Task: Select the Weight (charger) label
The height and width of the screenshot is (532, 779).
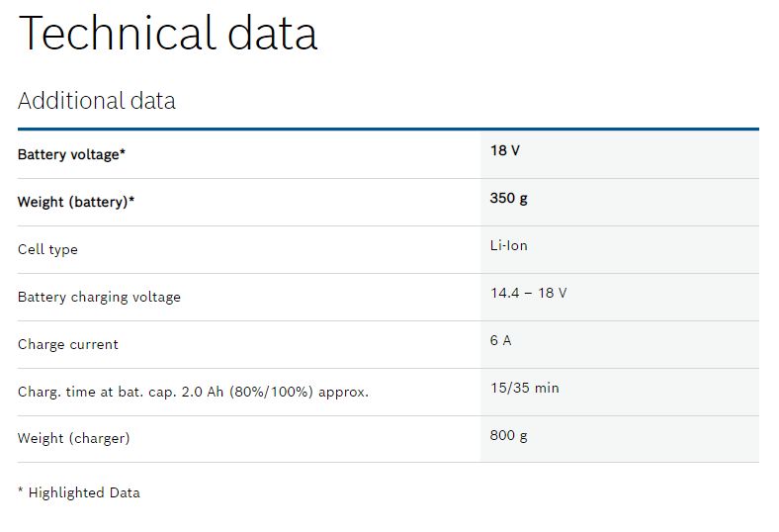Action: [74, 438]
